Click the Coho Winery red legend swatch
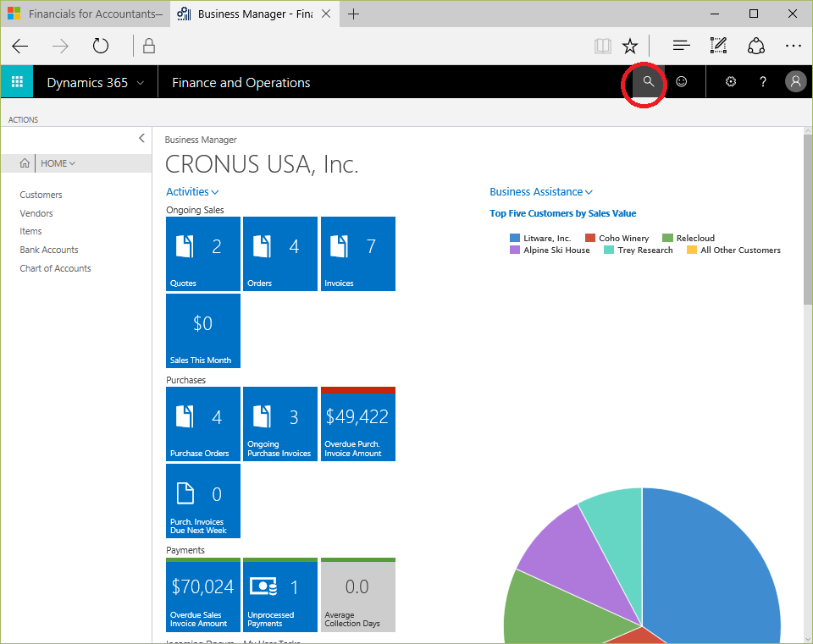813x644 pixels. click(x=590, y=238)
